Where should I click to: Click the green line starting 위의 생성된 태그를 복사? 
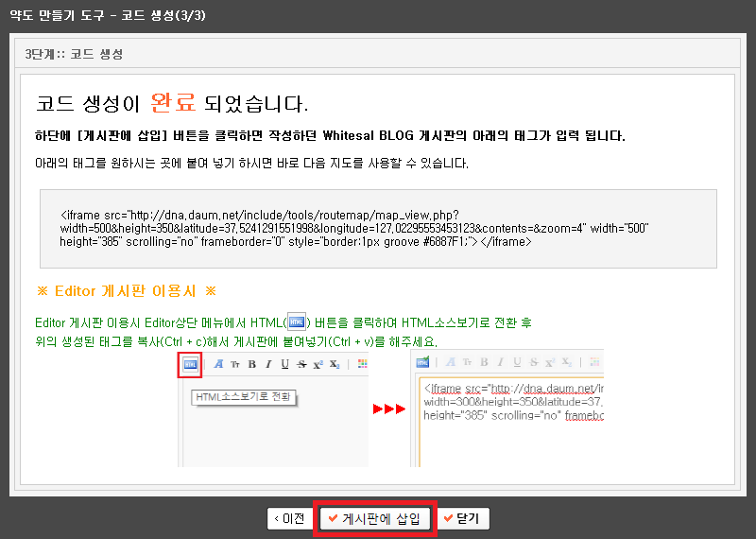point(236,341)
